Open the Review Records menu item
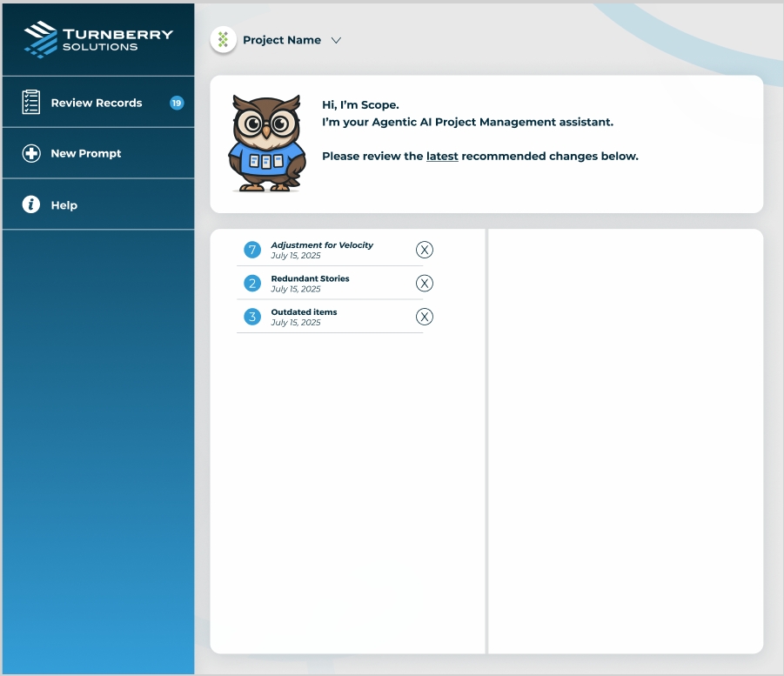The width and height of the screenshot is (784, 676). pyautogui.click(x=96, y=103)
